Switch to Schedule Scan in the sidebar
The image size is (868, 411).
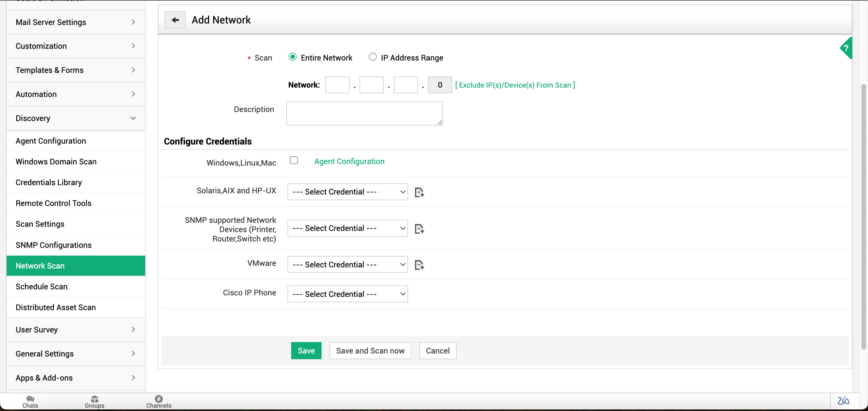pos(42,286)
